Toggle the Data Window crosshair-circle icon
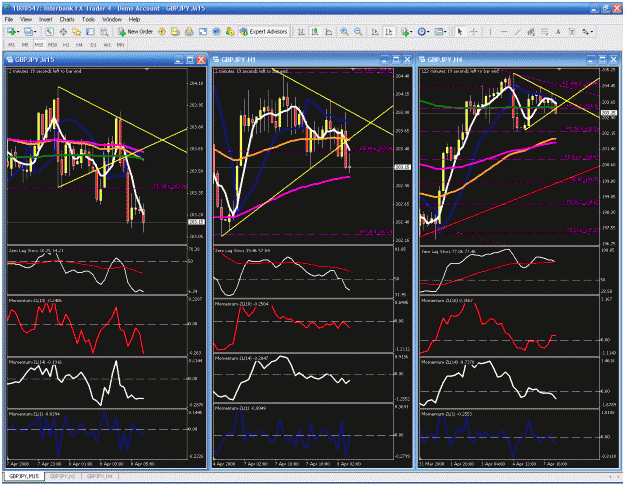The height and width of the screenshot is (484, 625). click(x=63, y=31)
